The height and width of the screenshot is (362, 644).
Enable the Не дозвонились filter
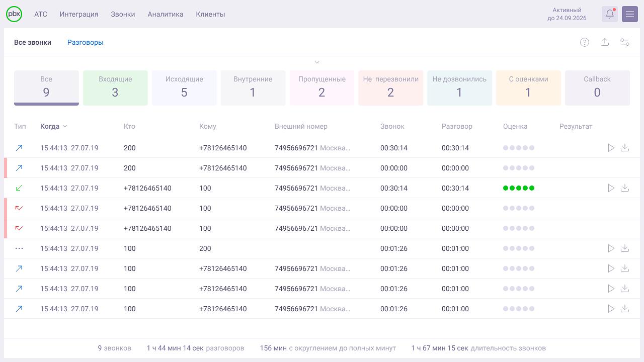click(x=459, y=87)
